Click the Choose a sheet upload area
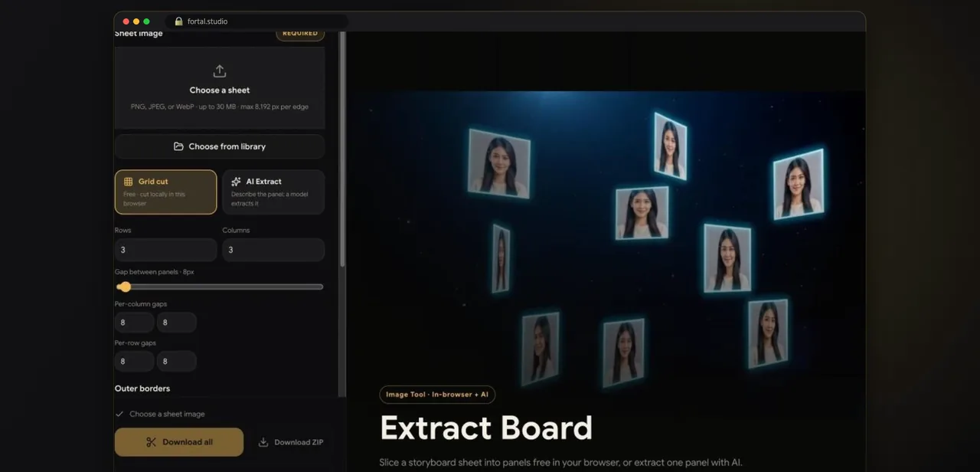 220,87
